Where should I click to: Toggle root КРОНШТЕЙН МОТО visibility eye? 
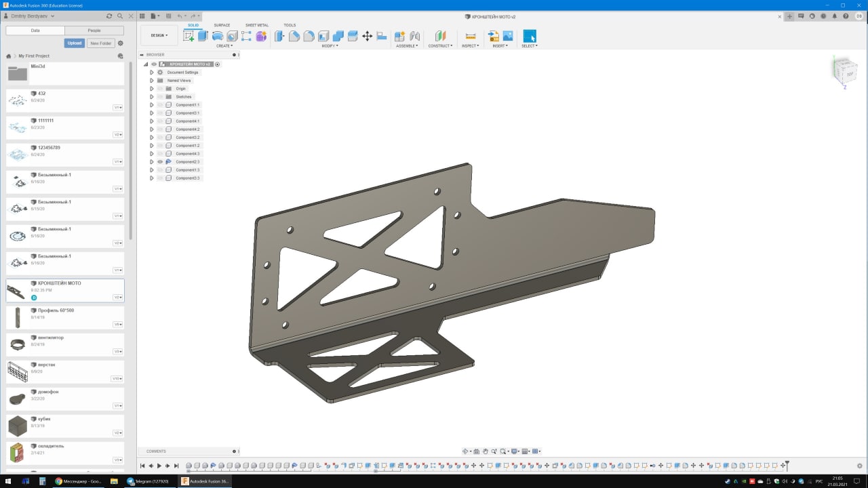coord(154,64)
